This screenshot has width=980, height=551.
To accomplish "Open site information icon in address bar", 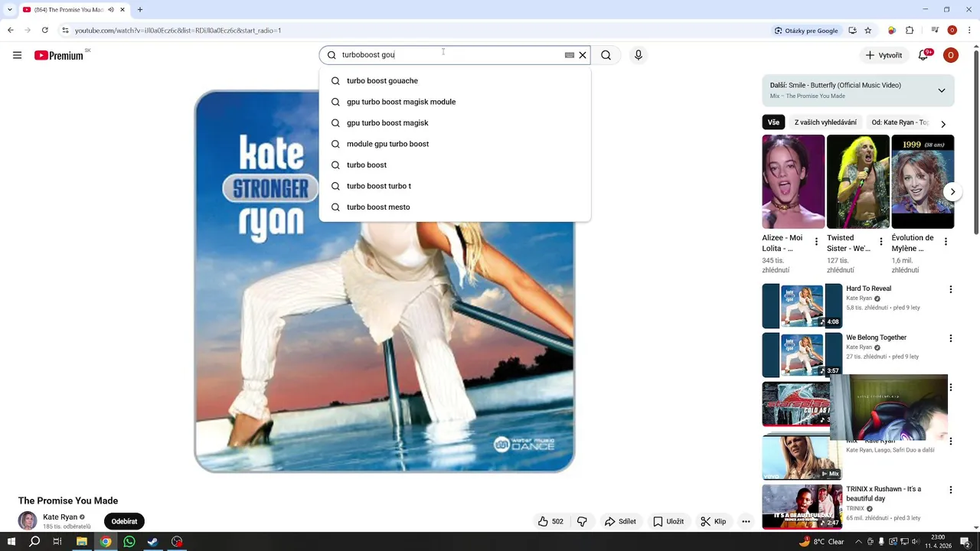I will [x=65, y=31].
